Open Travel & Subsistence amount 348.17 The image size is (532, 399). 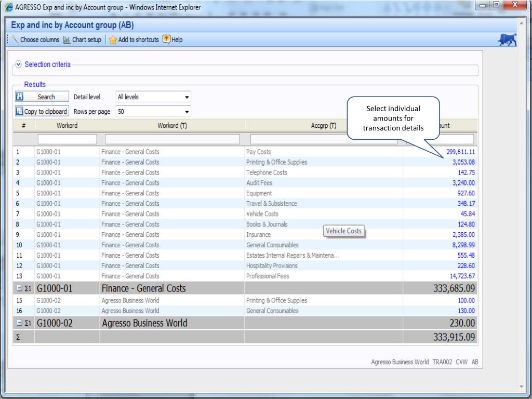pyautogui.click(x=466, y=204)
